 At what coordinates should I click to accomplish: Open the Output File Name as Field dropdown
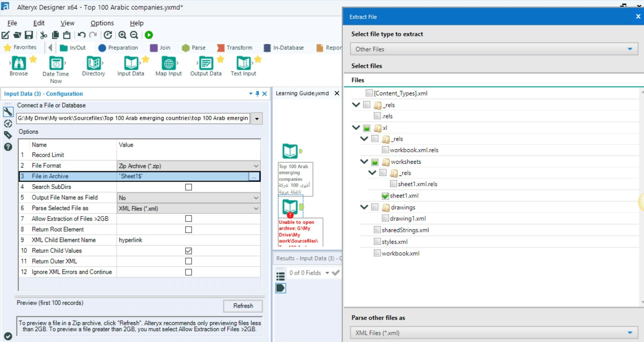(x=189, y=198)
